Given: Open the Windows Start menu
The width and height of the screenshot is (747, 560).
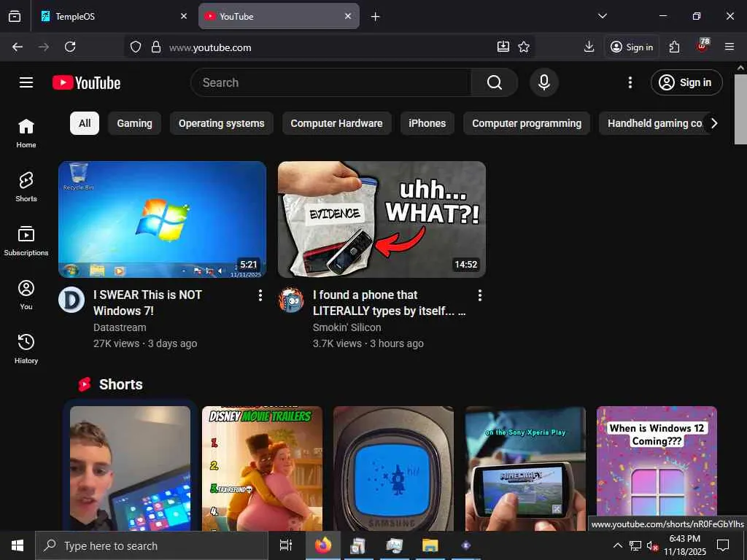Looking at the screenshot, I should (x=18, y=545).
